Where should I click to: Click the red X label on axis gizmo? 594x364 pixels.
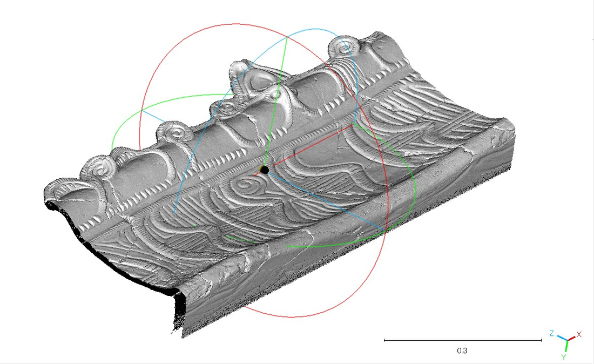pyautogui.click(x=579, y=335)
